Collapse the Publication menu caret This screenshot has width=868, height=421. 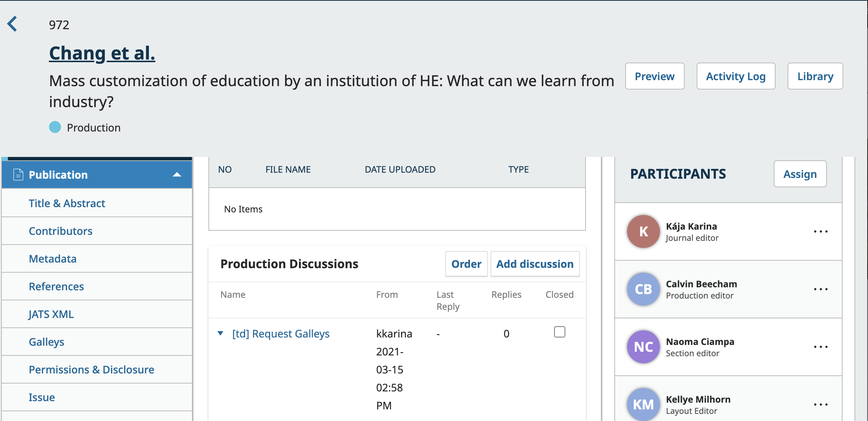[x=177, y=175]
